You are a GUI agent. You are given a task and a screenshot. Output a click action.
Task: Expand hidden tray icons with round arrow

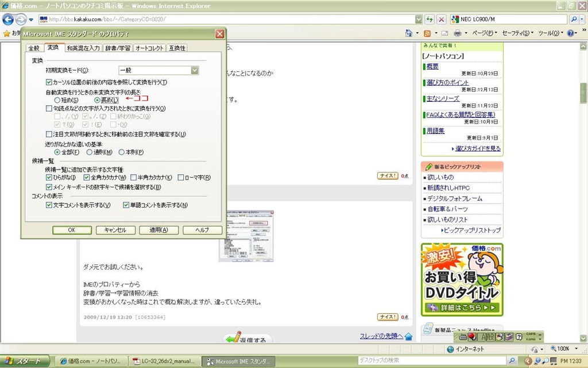click(x=528, y=361)
